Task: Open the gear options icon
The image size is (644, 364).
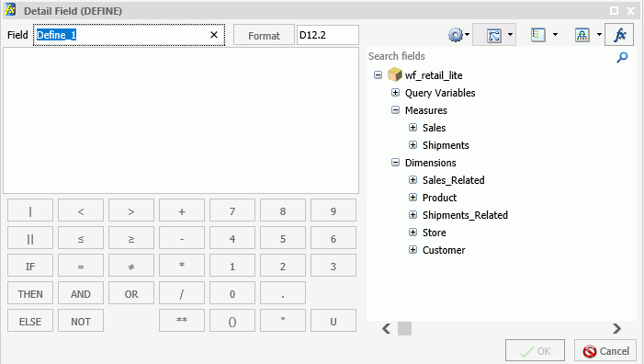Action: (x=455, y=35)
